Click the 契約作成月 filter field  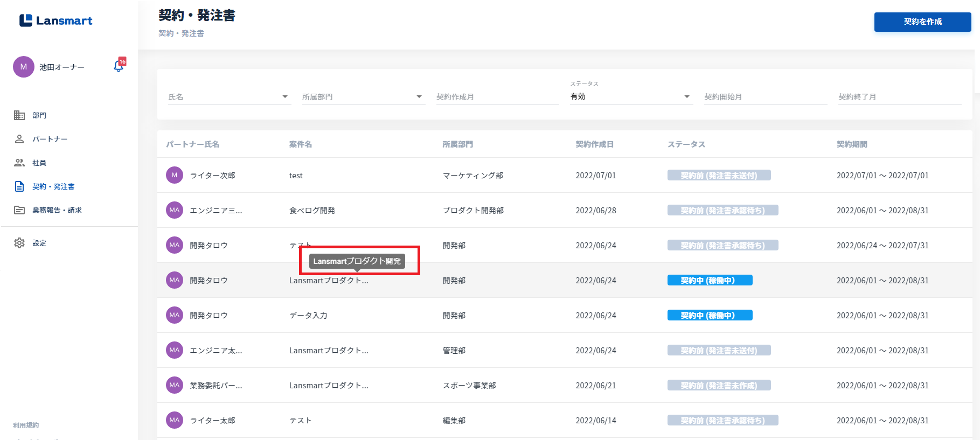497,97
